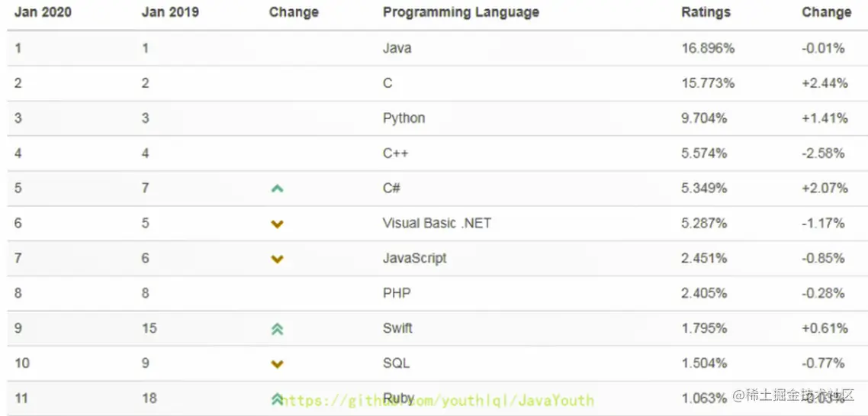Click the Visual Basic .NET language name
This screenshot has width=868, height=416.
[x=436, y=224]
